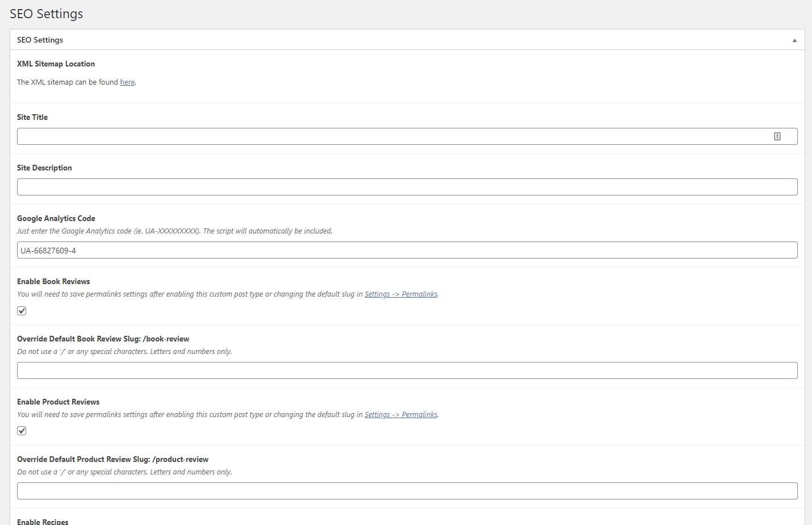Open the XML sitemap 'here' link
812x525 pixels.
point(127,82)
